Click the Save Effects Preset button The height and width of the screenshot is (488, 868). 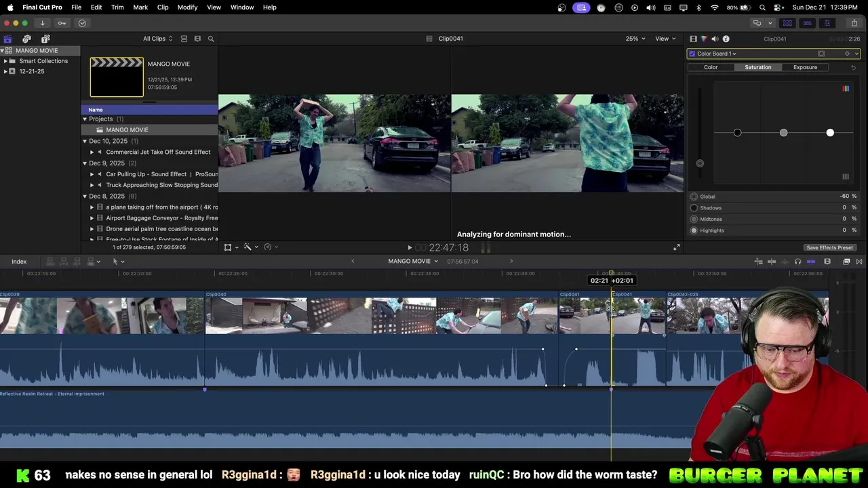click(829, 247)
